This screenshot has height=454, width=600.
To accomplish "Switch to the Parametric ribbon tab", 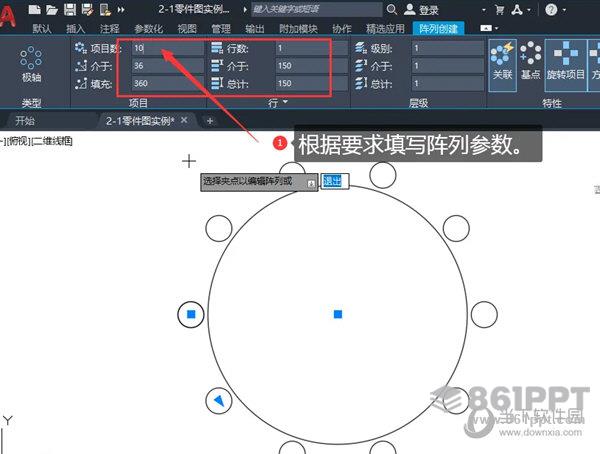I will 149,29.
